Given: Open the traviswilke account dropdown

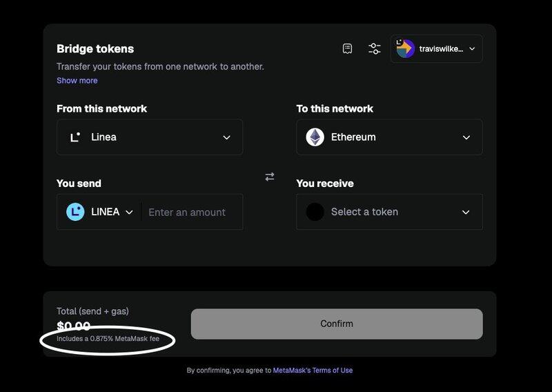Looking at the screenshot, I should click(437, 48).
